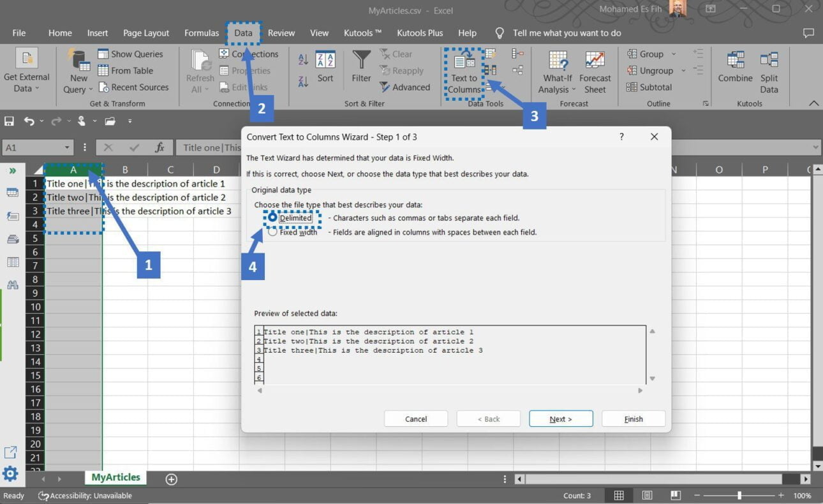Select the Fixed width option
This screenshot has width=823, height=504.
point(273,232)
